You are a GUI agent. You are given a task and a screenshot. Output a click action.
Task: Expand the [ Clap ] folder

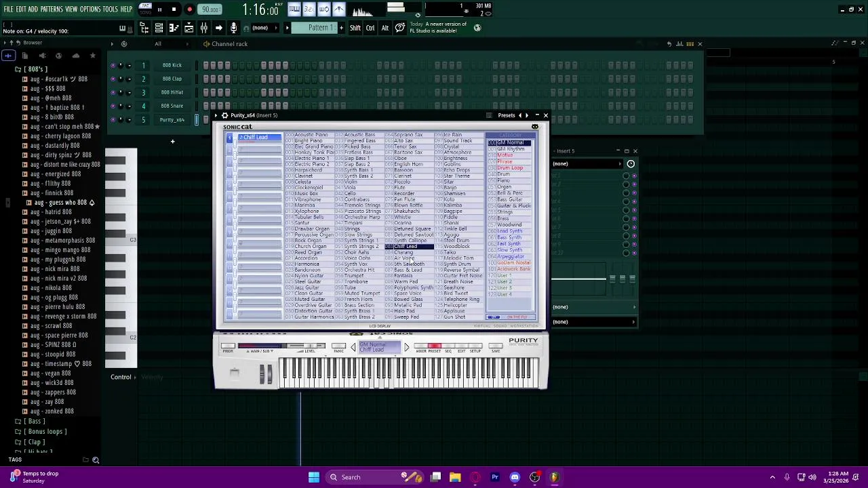[x=30, y=442]
